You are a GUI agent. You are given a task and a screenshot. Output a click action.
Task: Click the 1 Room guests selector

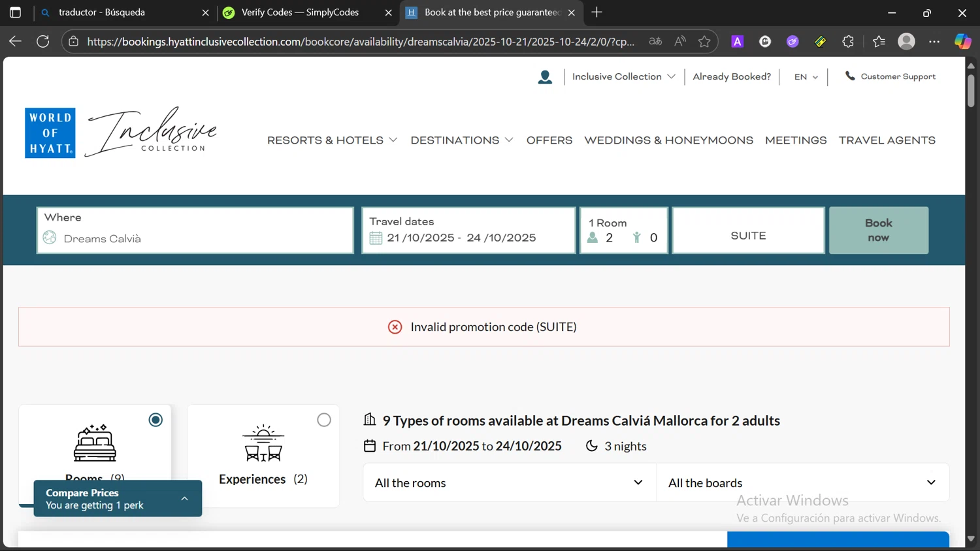point(624,230)
